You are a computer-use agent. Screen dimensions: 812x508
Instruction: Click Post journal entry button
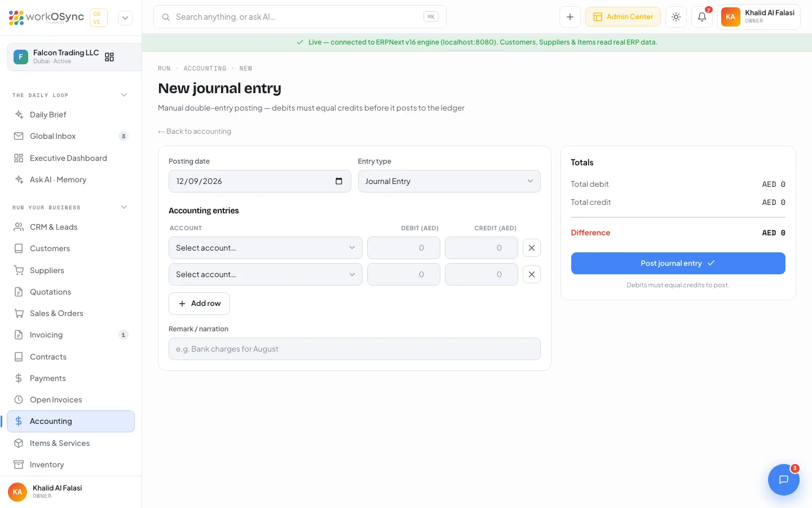(x=678, y=263)
